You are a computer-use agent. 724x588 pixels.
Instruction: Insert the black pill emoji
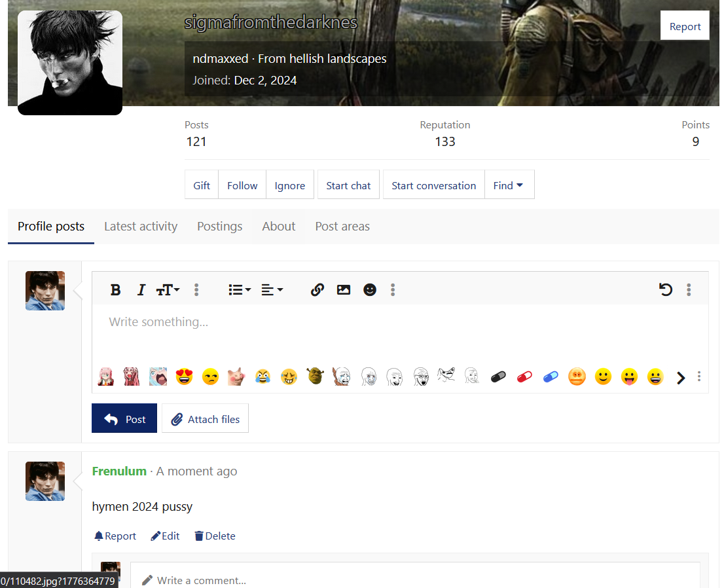pyautogui.click(x=498, y=377)
